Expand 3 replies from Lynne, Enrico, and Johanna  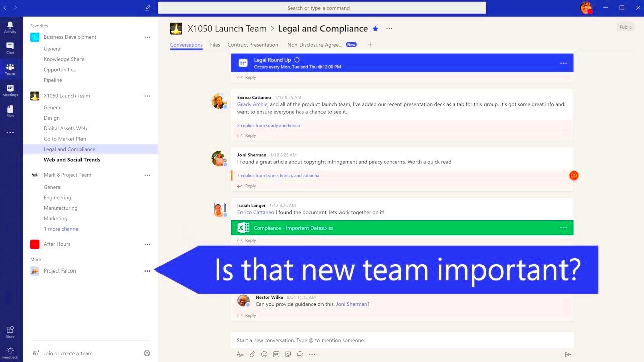point(278,175)
